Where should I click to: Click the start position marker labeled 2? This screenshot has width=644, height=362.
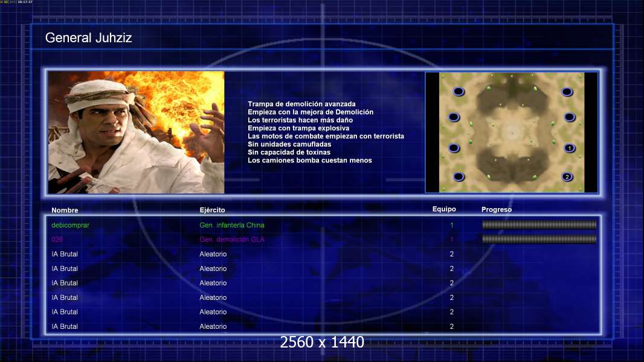pos(567,177)
